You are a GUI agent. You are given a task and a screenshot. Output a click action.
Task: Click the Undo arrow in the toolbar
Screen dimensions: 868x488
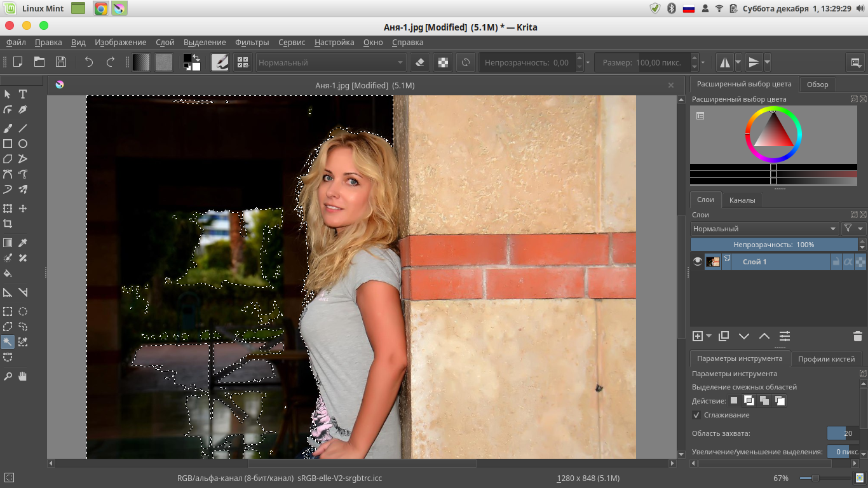tap(89, 62)
